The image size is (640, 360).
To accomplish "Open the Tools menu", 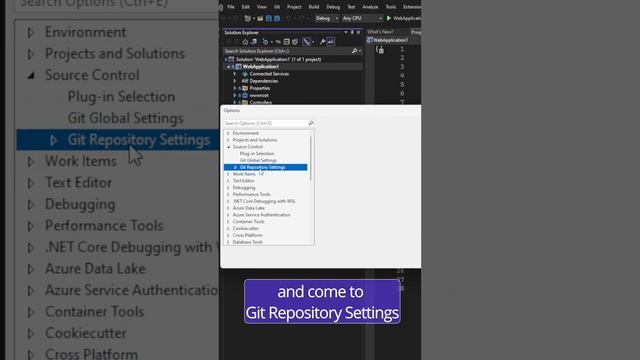I will coord(391,7).
